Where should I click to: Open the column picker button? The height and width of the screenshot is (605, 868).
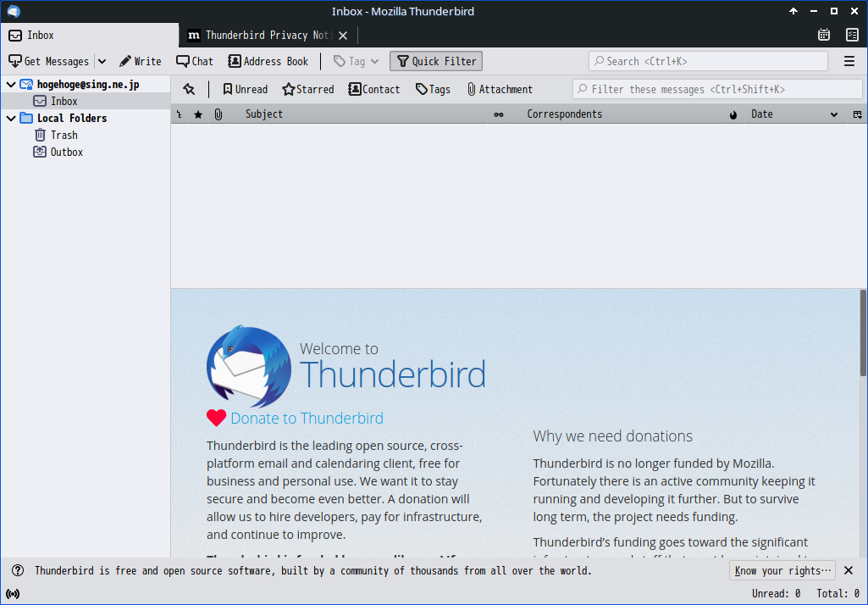tap(858, 114)
